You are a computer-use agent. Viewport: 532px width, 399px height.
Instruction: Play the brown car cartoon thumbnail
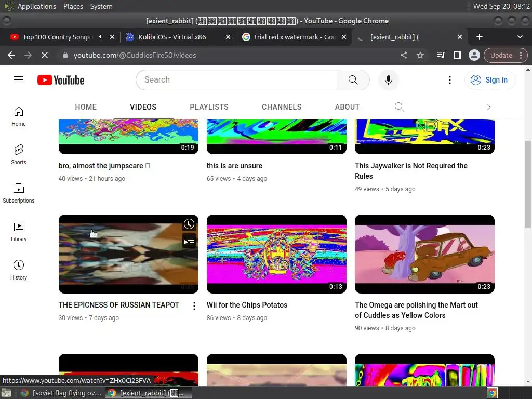(x=424, y=254)
